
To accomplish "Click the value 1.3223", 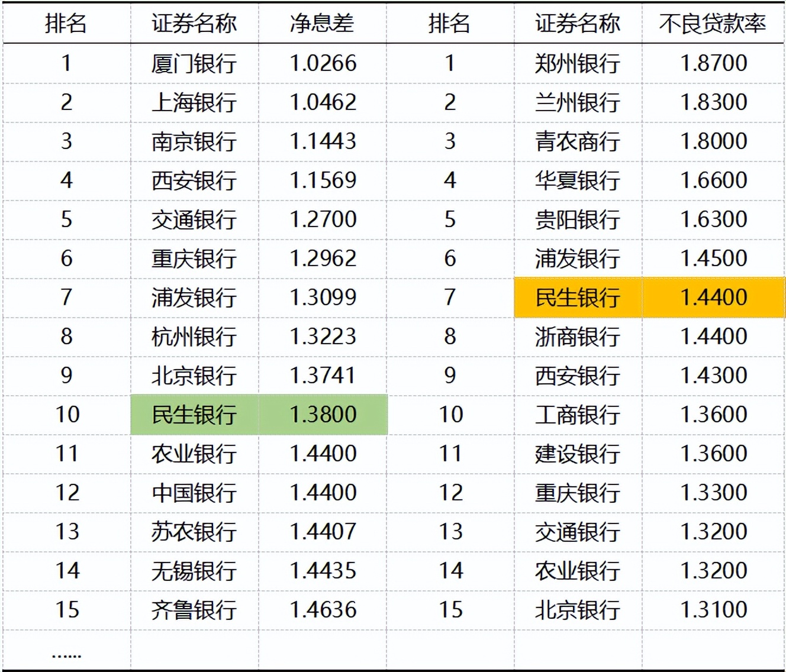I will pyautogui.click(x=323, y=336).
